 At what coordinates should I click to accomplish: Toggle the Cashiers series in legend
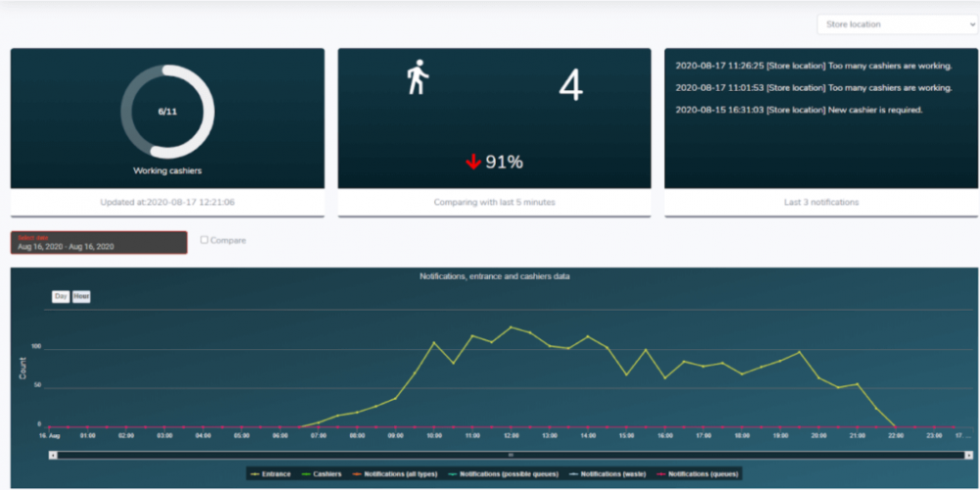[321, 474]
